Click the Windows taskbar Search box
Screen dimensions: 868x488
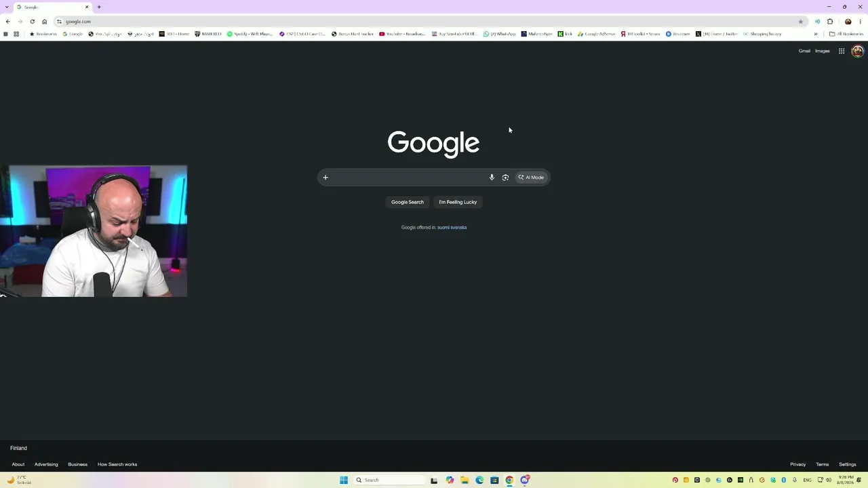click(x=389, y=480)
